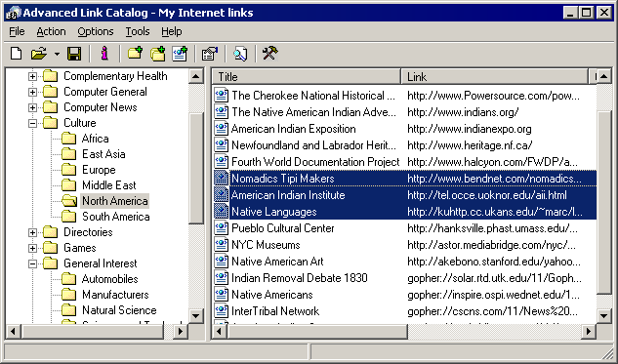Select Newfoundland and Labrador Herit... row
Image resolution: width=618 pixels, height=364 pixels.
click(405, 145)
